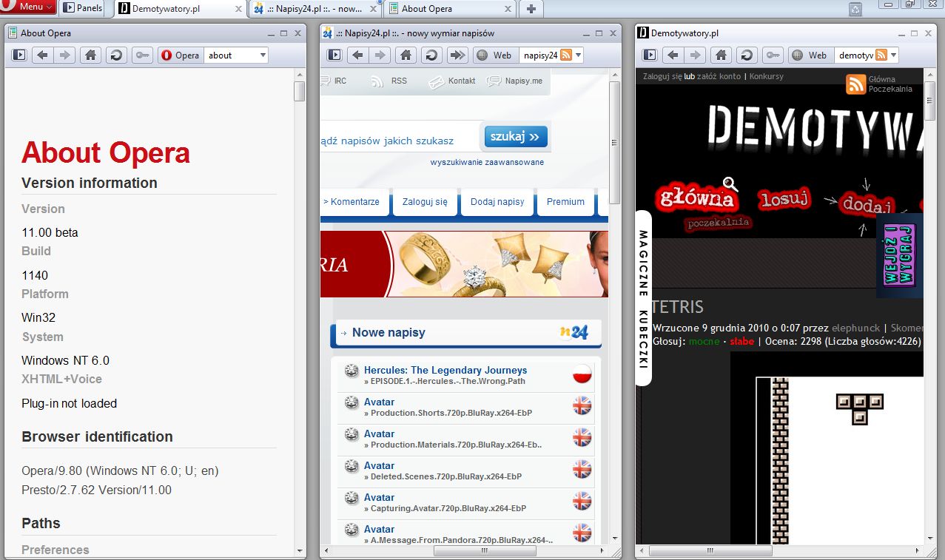This screenshot has width=945, height=560.
Task: Open 'Hercules: The Legendary Journeys' subtitle entry
Action: coord(445,370)
